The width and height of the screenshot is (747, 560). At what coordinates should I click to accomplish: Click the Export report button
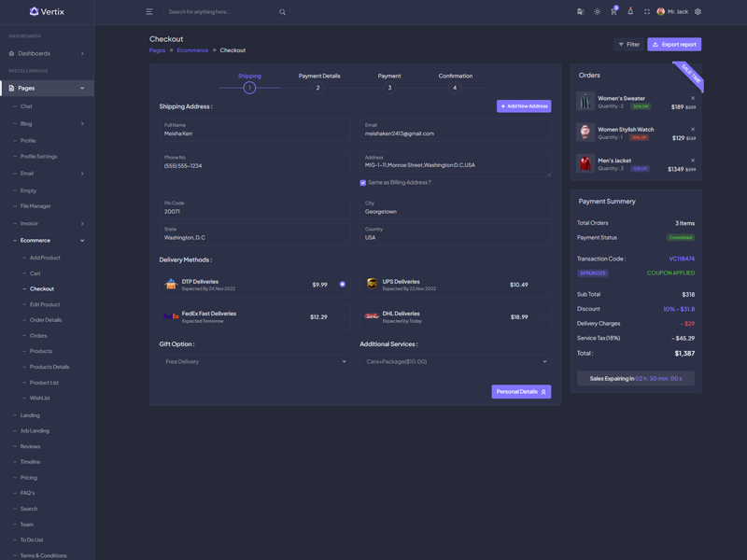click(x=674, y=44)
